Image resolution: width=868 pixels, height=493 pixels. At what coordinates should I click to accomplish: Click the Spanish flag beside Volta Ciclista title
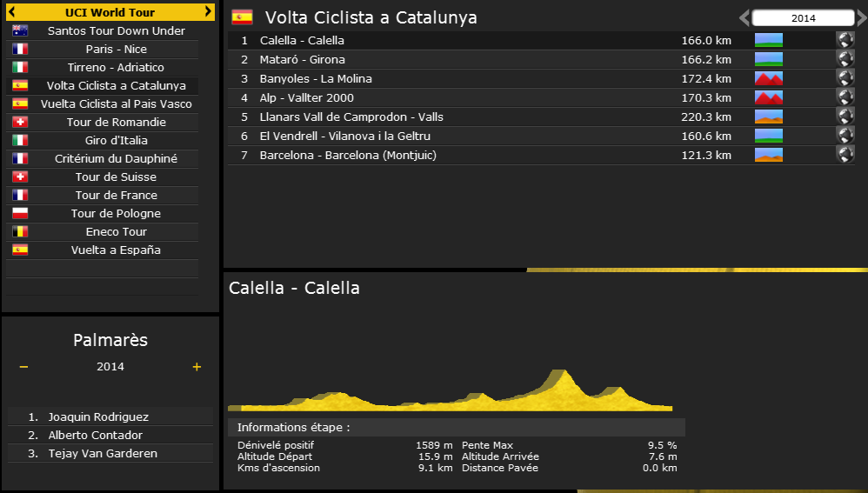242,17
